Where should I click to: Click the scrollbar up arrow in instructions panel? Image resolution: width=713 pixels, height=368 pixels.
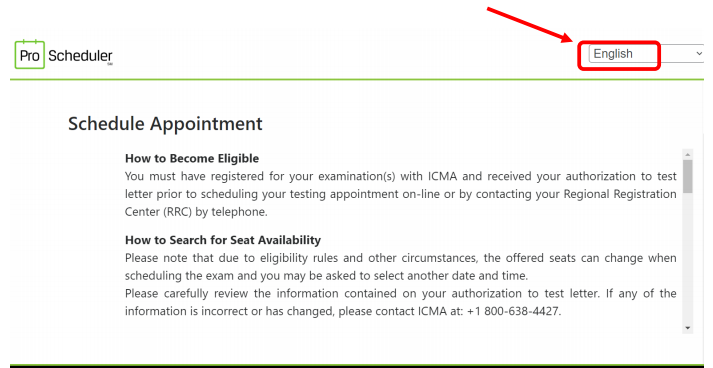[x=687, y=154]
